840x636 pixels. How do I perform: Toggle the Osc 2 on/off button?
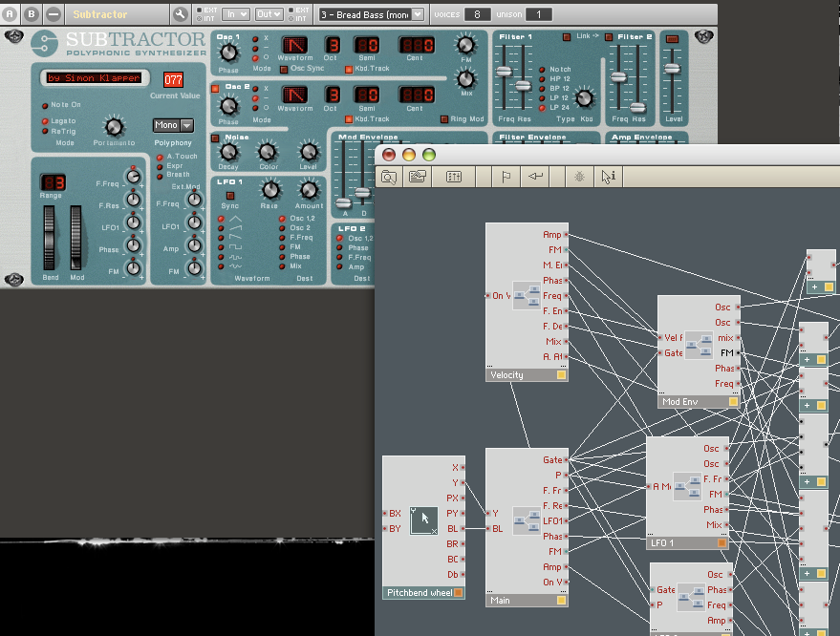[x=215, y=89]
